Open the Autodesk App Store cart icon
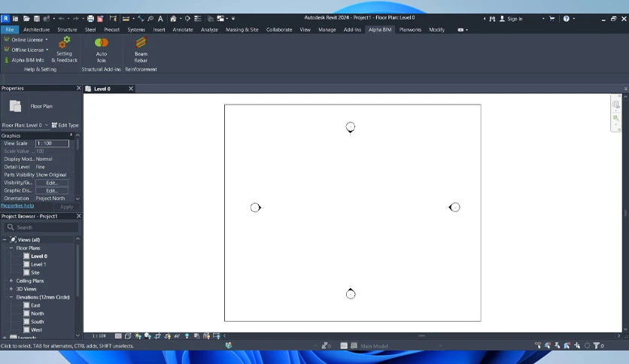 552,19
